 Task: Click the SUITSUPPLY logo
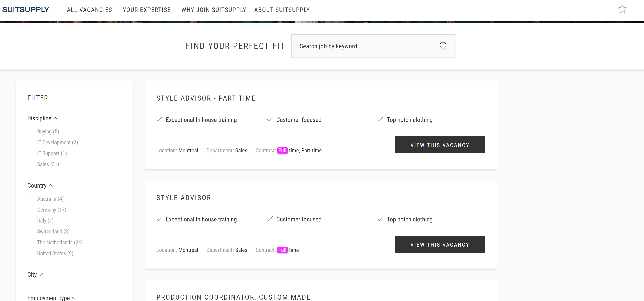click(26, 10)
